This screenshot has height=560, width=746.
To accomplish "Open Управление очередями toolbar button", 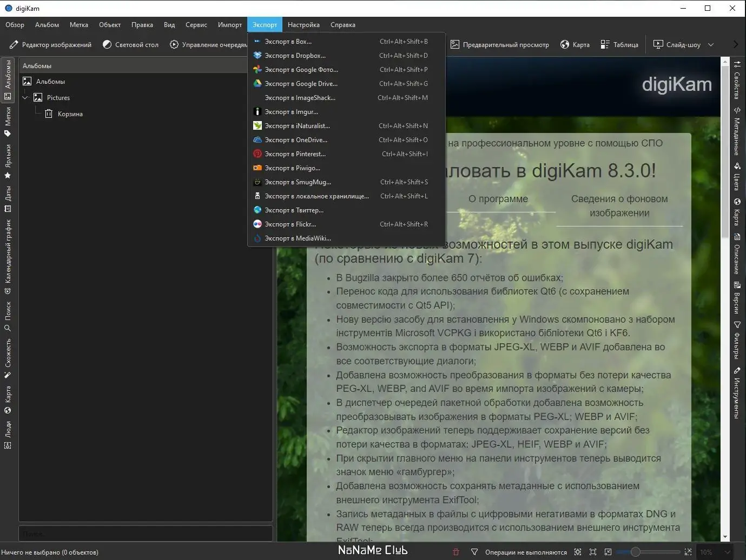I will 208,45.
